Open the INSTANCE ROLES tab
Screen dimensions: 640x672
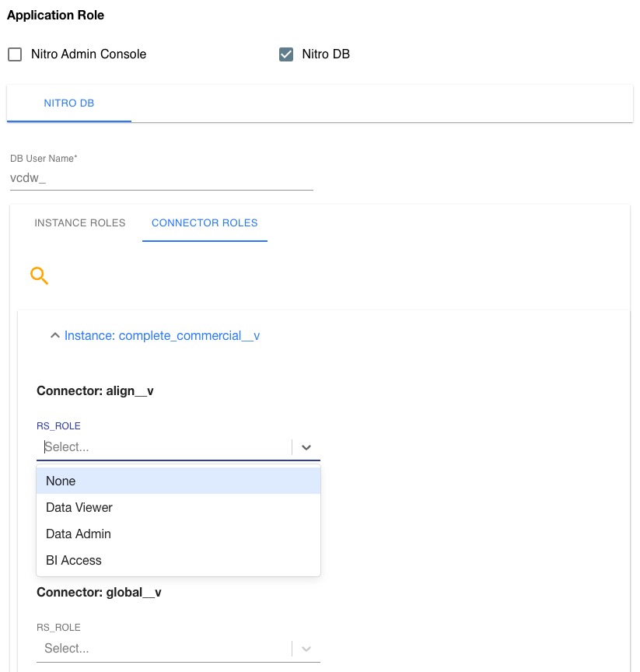click(x=80, y=223)
